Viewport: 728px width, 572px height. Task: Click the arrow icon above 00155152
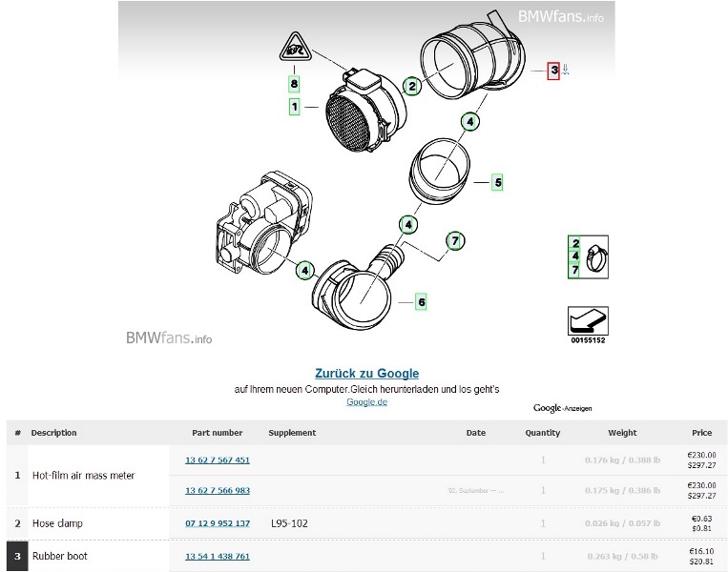[588, 320]
